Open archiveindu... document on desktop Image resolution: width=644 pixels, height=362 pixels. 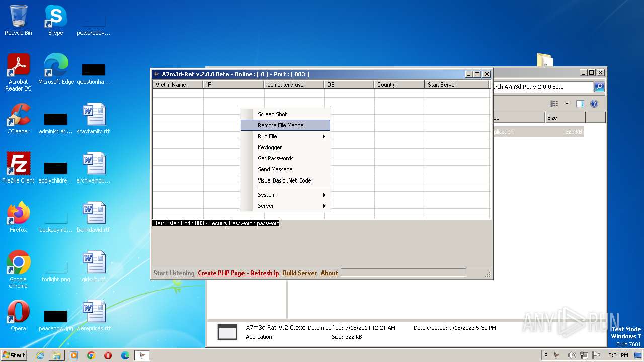click(x=94, y=168)
